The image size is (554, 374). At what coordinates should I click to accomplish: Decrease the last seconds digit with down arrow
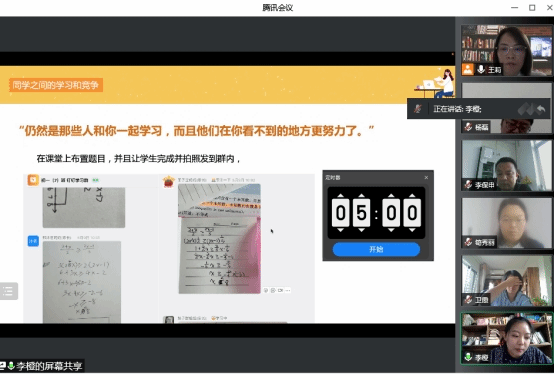[412, 230]
